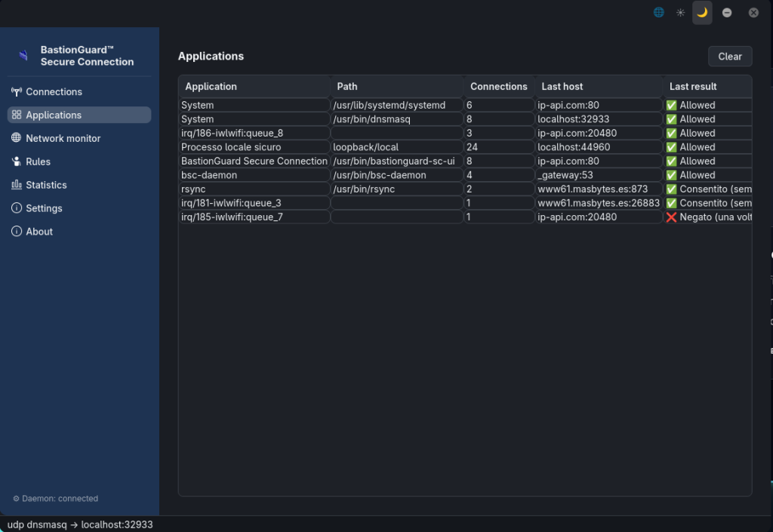Click the Applications grid icon in sidebar

click(x=17, y=115)
